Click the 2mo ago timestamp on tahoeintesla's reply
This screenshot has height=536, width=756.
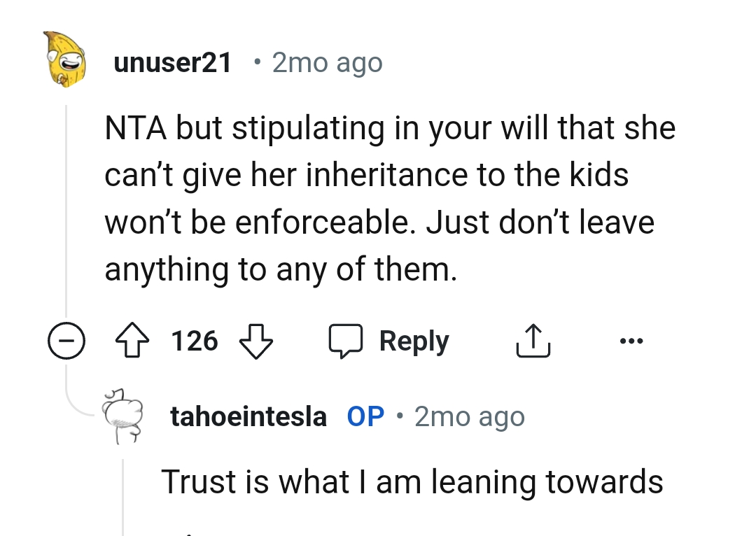click(x=468, y=416)
